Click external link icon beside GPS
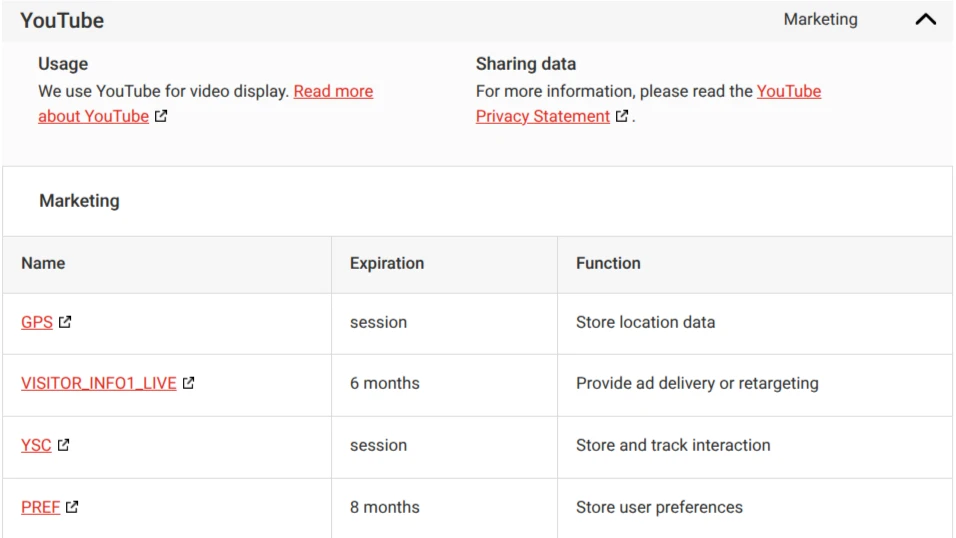The height and width of the screenshot is (538, 956). click(65, 321)
